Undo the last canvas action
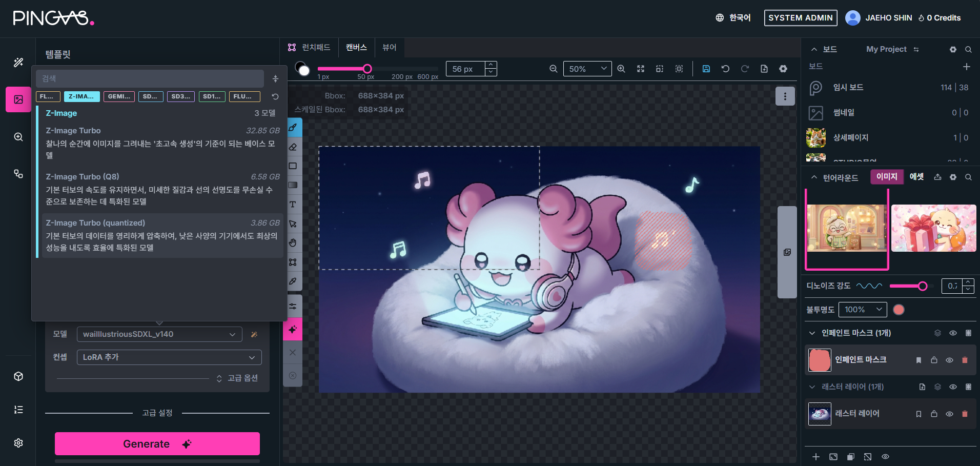 (x=725, y=69)
